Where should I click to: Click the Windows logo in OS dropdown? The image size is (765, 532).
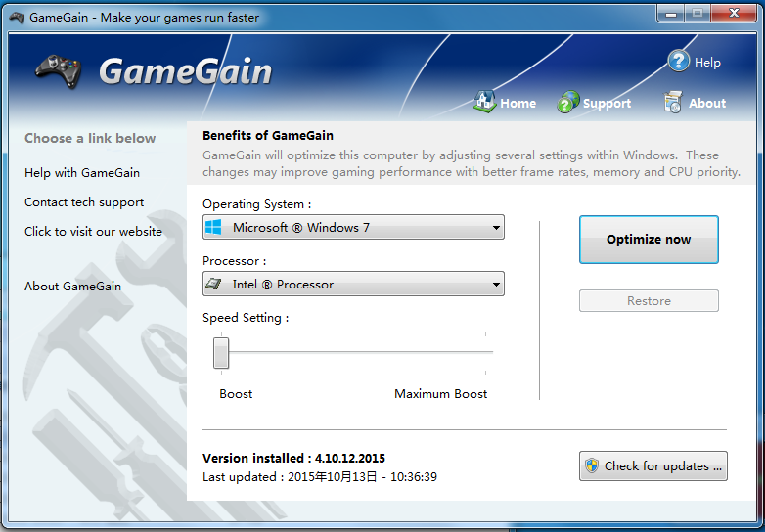[x=213, y=227]
